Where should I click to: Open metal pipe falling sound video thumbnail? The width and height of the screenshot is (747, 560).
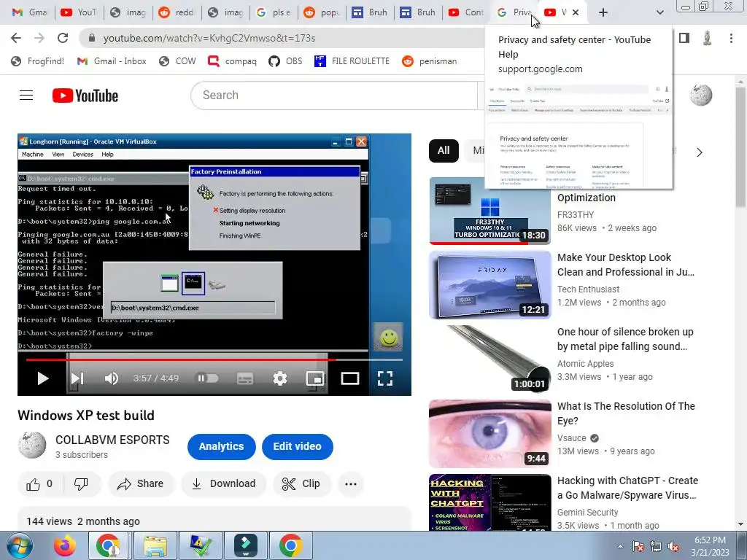(489, 359)
